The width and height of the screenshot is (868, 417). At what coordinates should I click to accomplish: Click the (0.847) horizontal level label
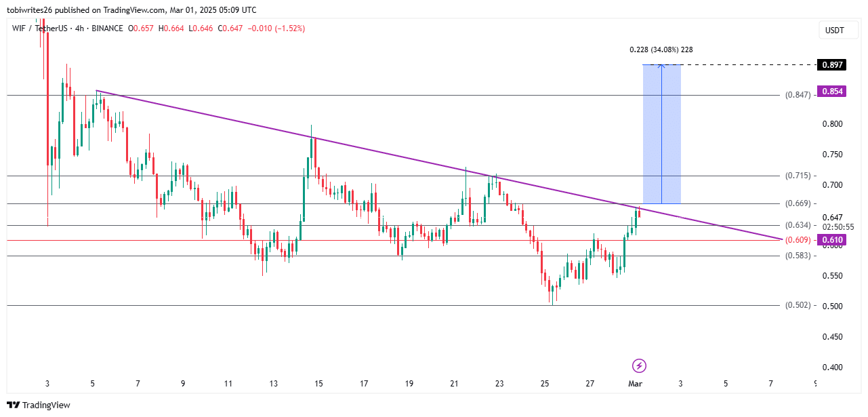pos(798,96)
